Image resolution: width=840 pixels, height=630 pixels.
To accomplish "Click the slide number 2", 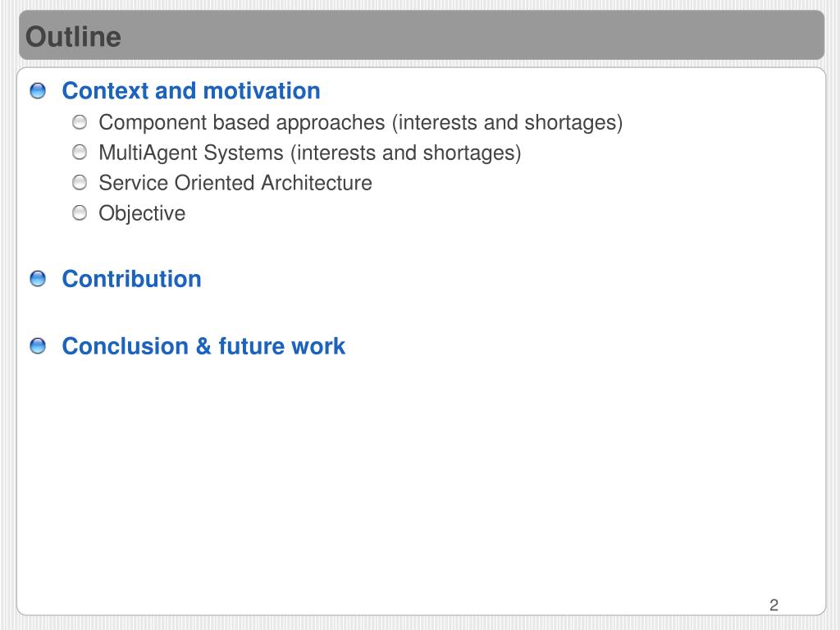I will (774, 605).
